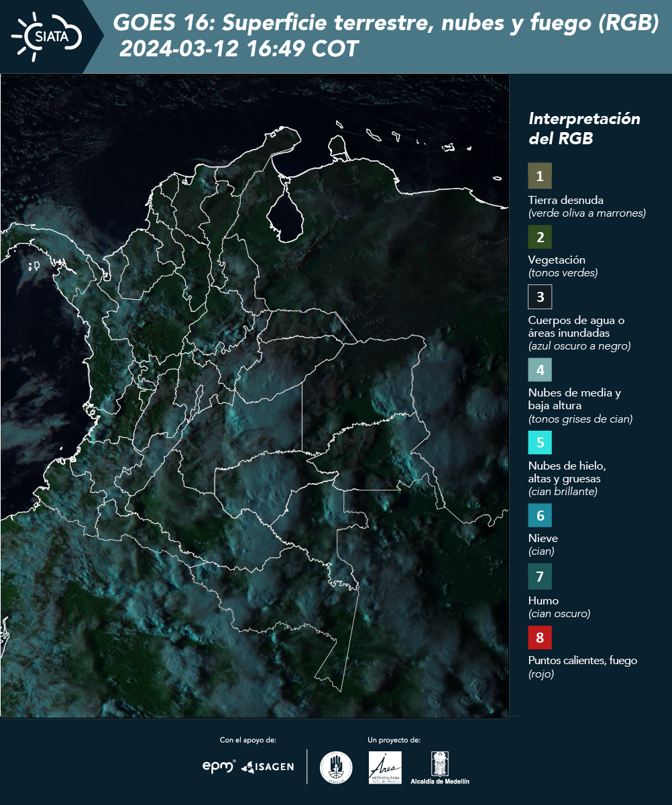The image size is (672, 805).
Task: Select legend swatch 4 for mid-low clouds
Action: pos(540,370)
